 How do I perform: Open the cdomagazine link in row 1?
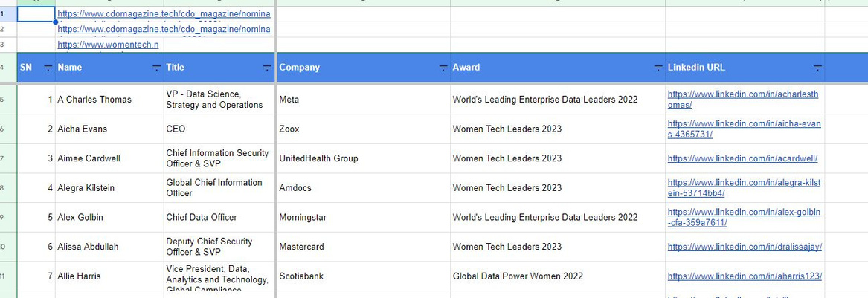pyautogui.click(x=164, y=14)
